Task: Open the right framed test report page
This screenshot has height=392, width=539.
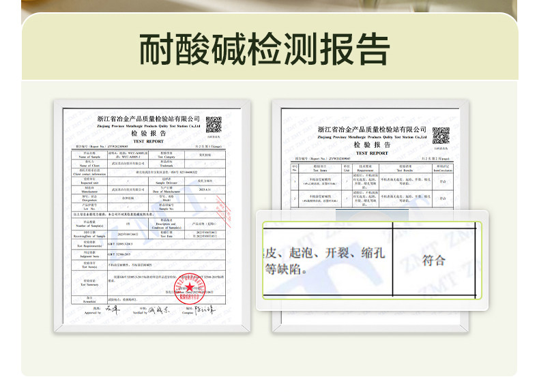Action: pyautogui.click(x=370, y=216)
